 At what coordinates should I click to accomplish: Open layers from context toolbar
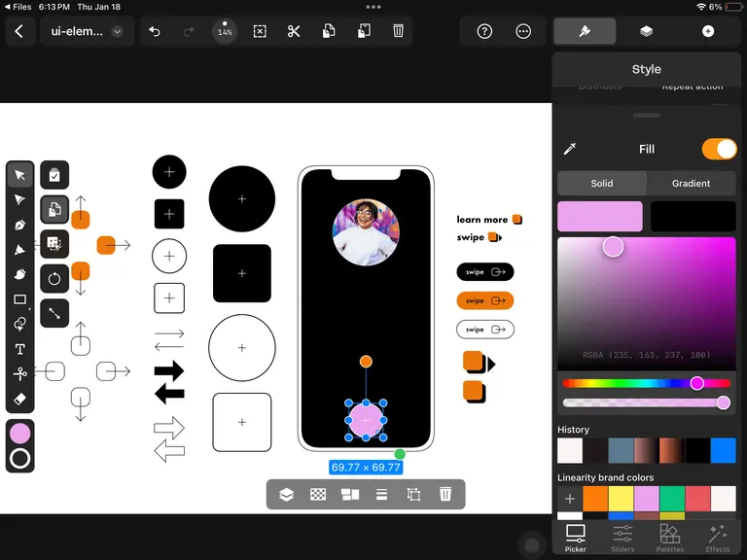(x=286, y=495)
